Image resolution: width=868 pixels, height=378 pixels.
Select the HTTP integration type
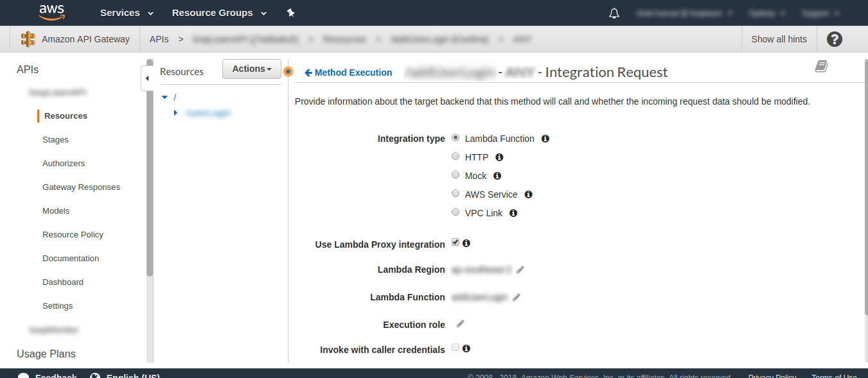click(456, 155)
